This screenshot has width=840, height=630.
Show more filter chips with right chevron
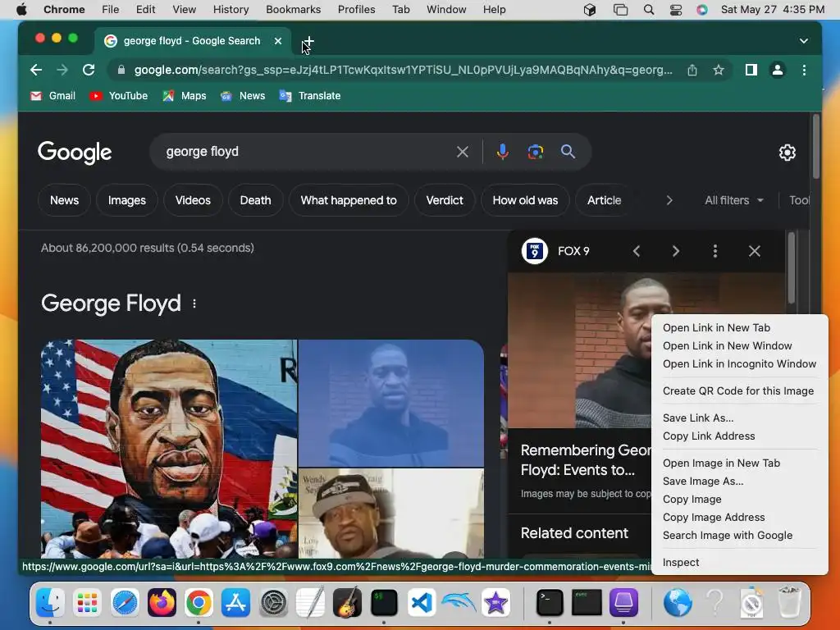point(669,200)
